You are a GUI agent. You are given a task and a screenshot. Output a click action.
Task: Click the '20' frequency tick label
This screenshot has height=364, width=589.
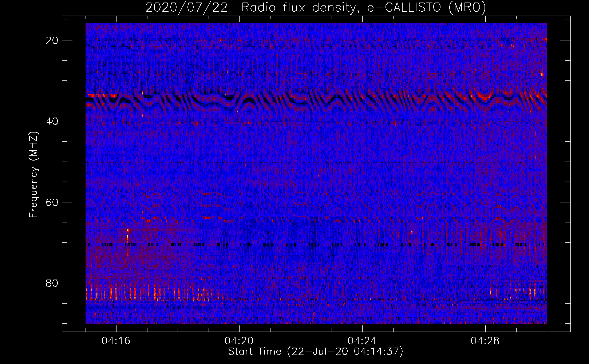pyautogui.click(x=52, y=40)
